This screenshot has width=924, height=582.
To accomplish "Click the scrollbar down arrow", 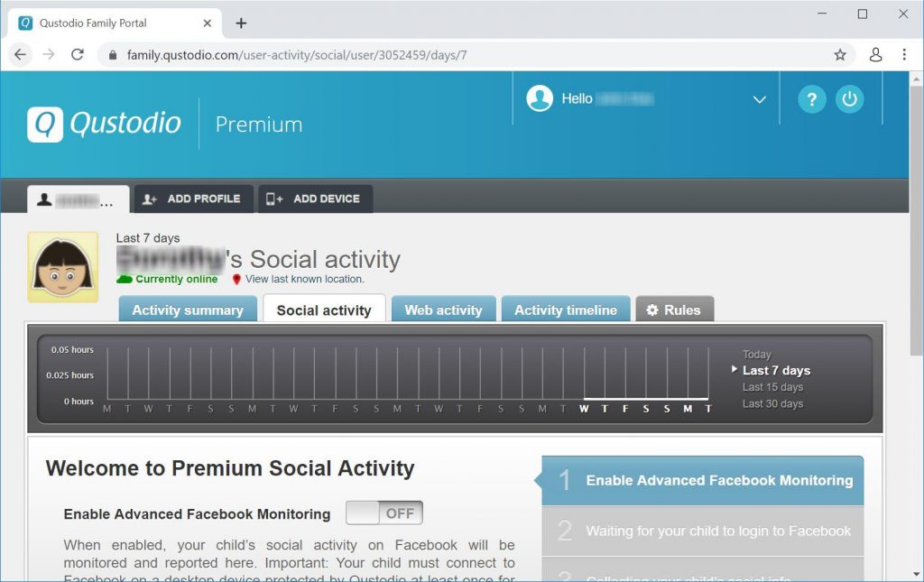I will [917, 574].
